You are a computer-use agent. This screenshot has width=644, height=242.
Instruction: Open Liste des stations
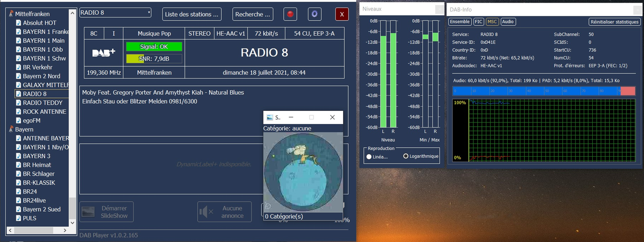tap(192, 14)
